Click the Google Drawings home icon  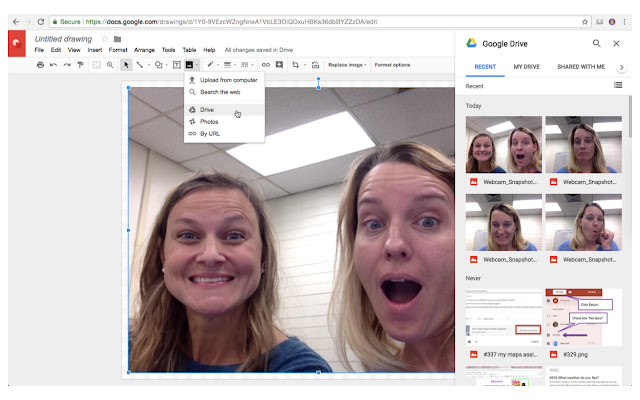tap(17, 43)
